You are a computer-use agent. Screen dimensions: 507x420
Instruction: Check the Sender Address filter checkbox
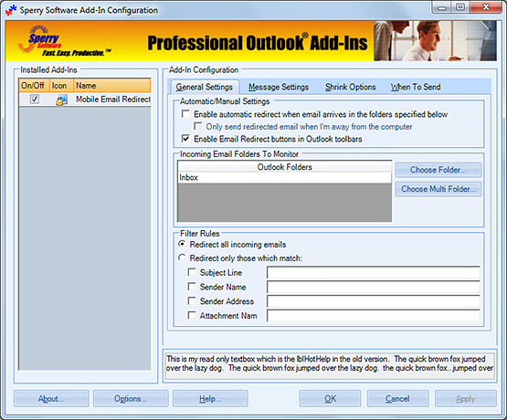(x=192, y=300)
